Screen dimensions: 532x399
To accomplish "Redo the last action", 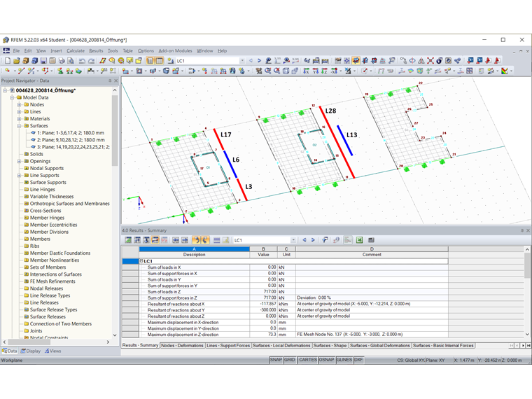I will pyautogui.click(x=91, y=61).
